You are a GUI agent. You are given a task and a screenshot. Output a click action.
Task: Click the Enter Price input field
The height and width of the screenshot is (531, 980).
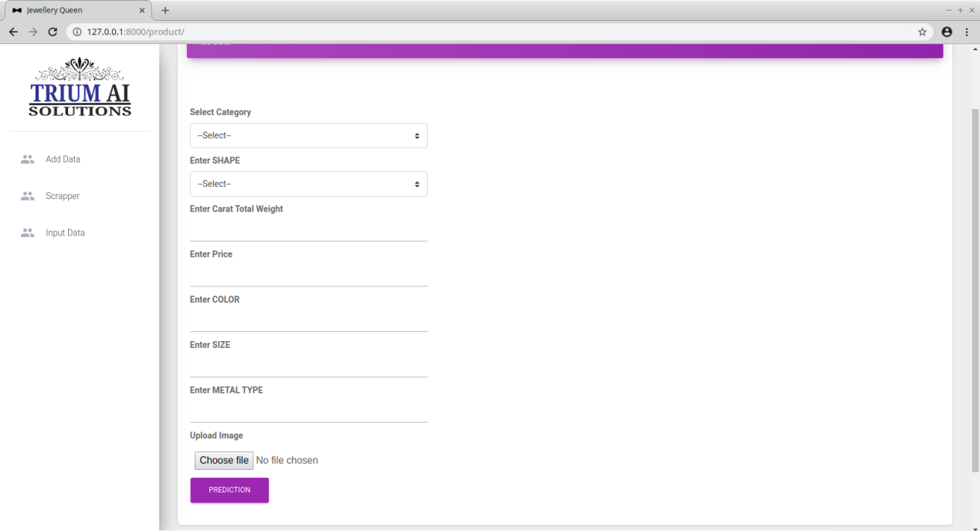click(x=308, y=276)
